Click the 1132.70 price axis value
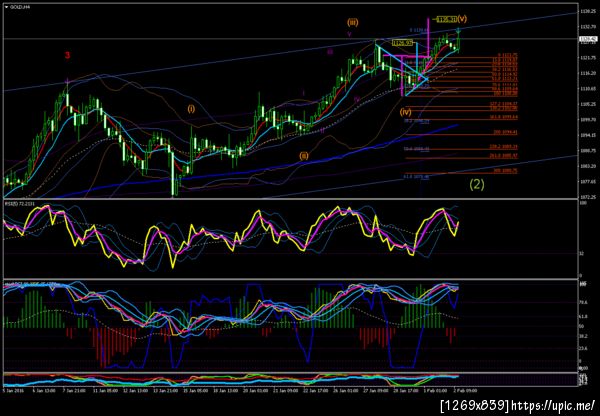Viewport: 600px width, 416px height. pyautogui.click(x=587, y=28)
